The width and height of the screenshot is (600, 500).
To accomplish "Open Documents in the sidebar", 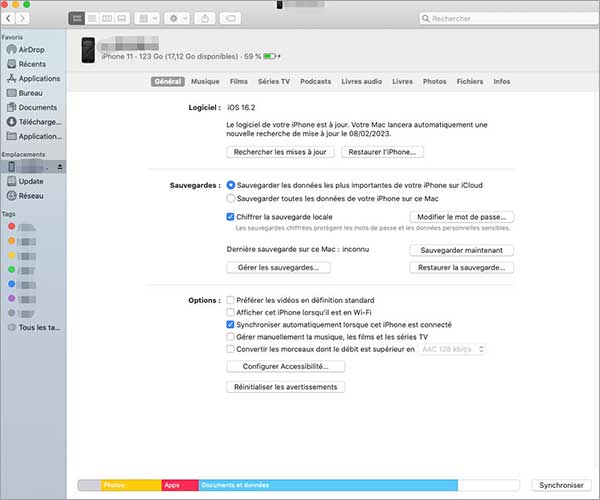I will pos(32,107).
